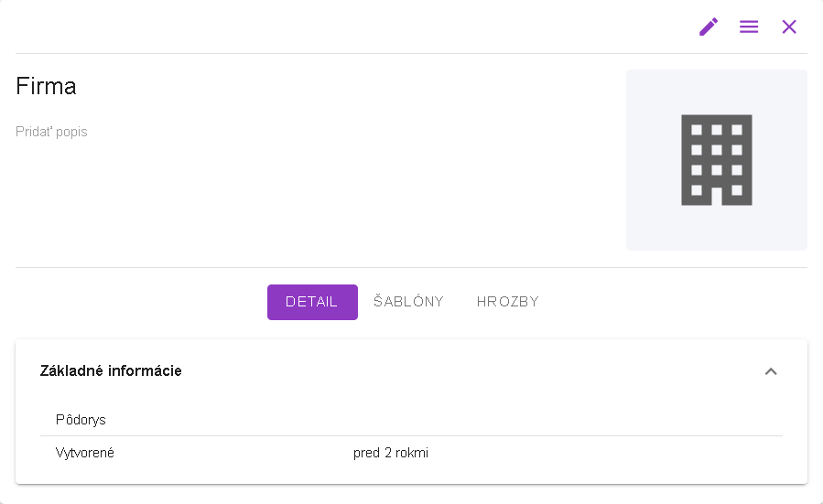The height and width of the screenshot is (504, 823).
Task: Click the Firma title text
Action: 47,86
